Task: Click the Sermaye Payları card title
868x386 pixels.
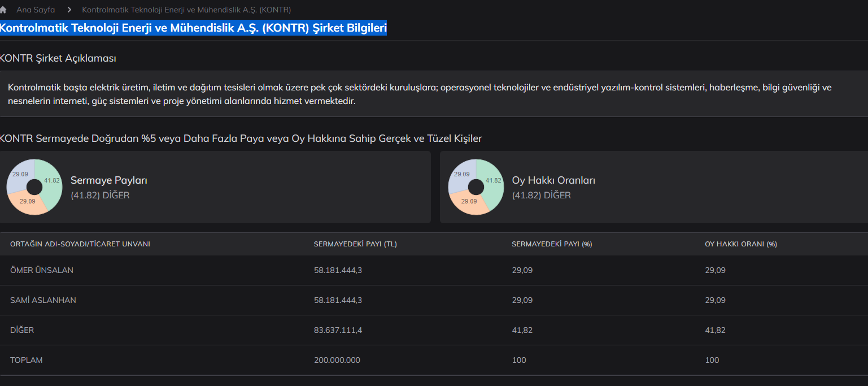Action: tap(109, 180)
